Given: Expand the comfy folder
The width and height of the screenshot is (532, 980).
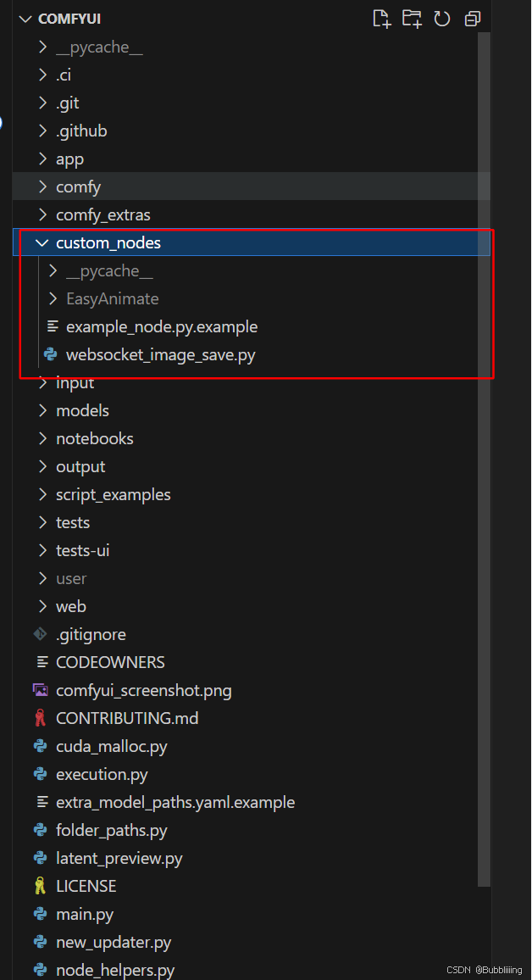Looking at the screenshot, I should coord(42,187).
